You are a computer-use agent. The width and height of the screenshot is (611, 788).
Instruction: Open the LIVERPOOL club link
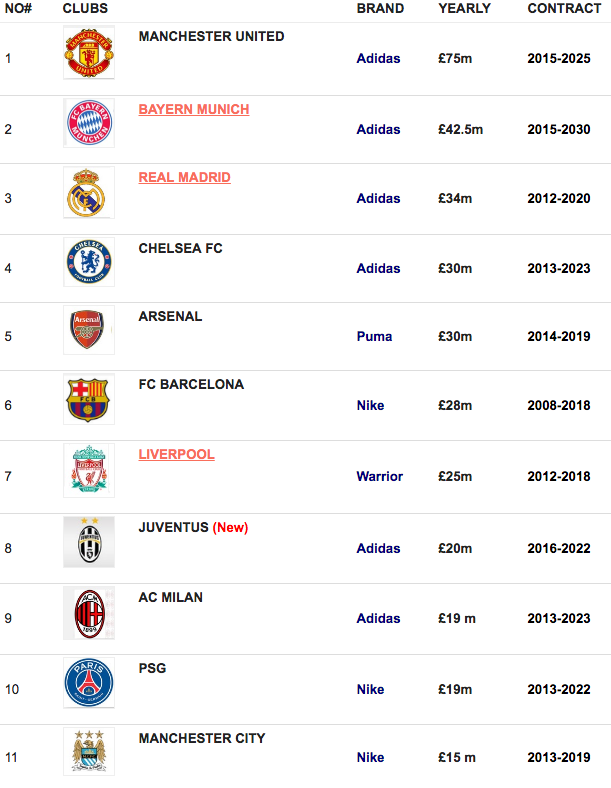(x=176, y=454)
